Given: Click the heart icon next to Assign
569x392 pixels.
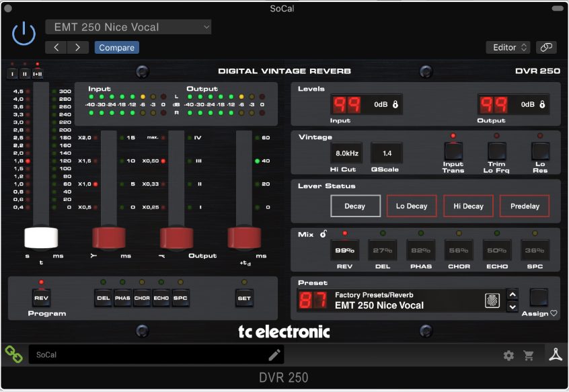Looking at the screenshot, I should coord(554,313).
